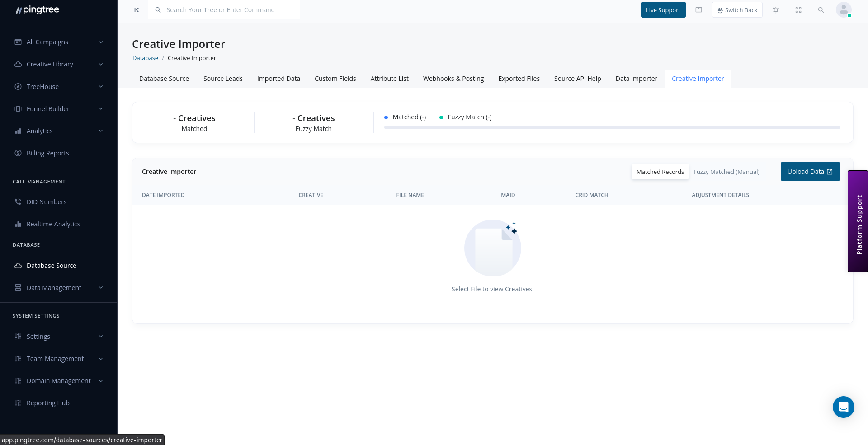
Task: Select the Funnel Builder icon
Action: coord(17,108)
